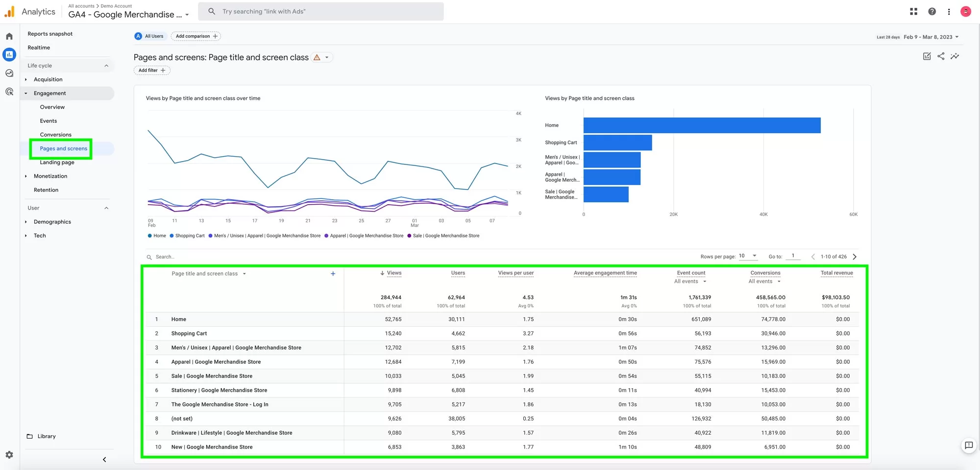
Task: Open Event count All events dropdown
Action: pyautogui.click(x=690, y=282)
